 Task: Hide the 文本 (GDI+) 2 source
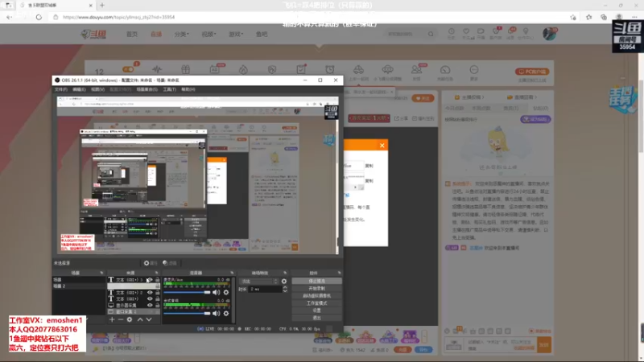coord(150,293)
